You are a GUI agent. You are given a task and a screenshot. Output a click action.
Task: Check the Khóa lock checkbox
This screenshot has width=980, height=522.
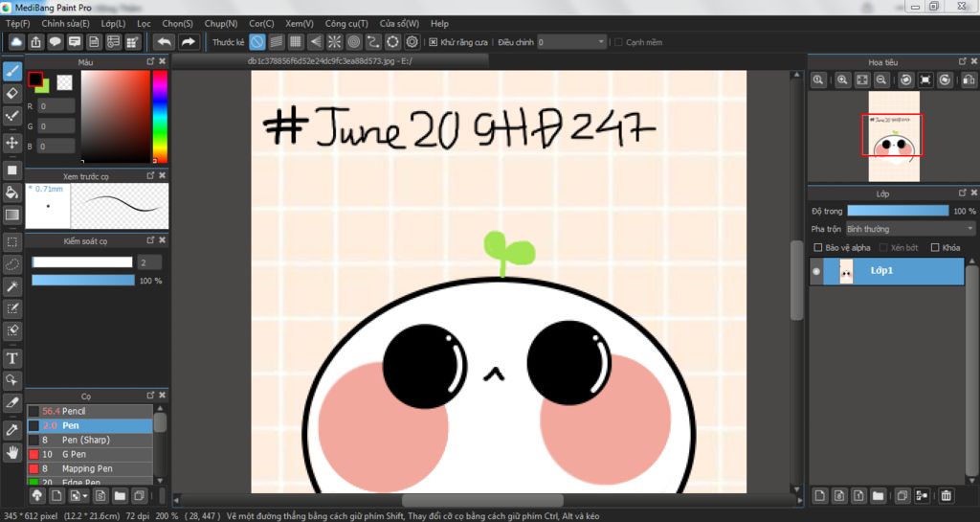[x=935, y=247]
